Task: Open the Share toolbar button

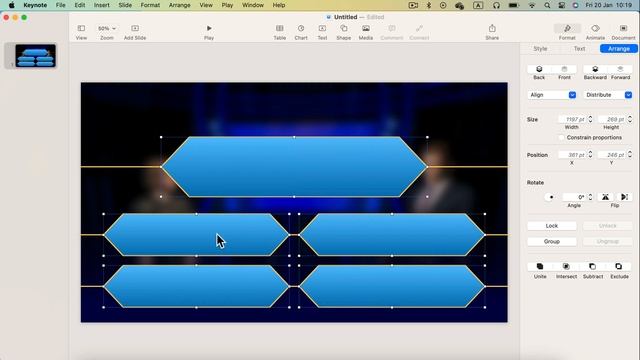Action: [492, 32]
